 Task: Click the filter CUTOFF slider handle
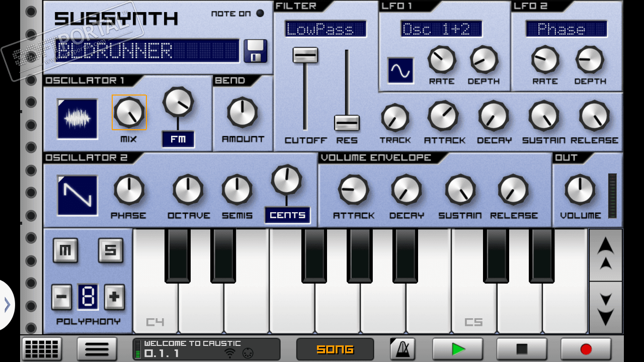click(x=305, y=55)
